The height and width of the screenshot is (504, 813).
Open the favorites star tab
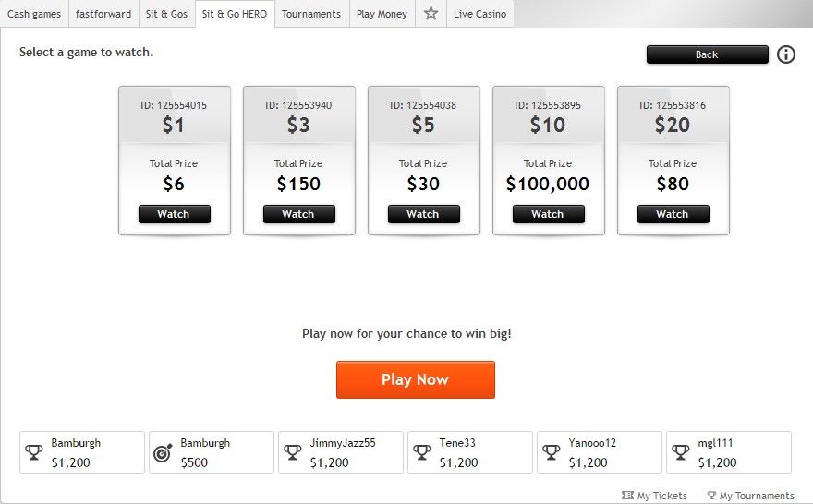[431, 14]
